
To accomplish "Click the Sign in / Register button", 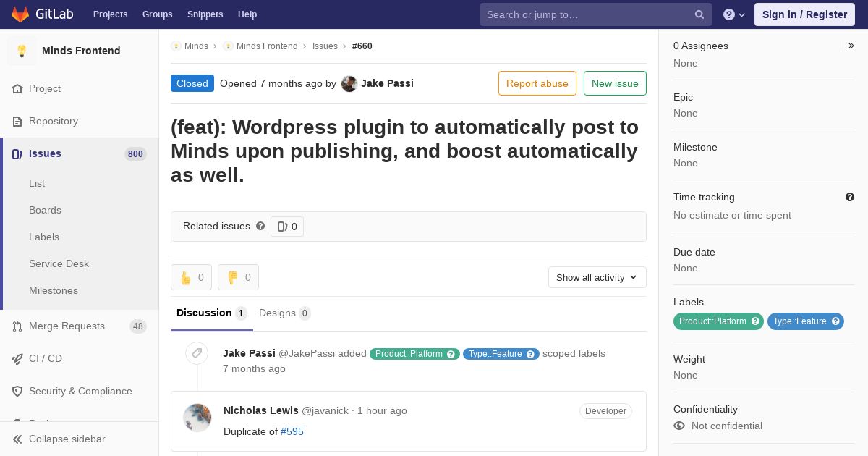I will pos(804,14).
